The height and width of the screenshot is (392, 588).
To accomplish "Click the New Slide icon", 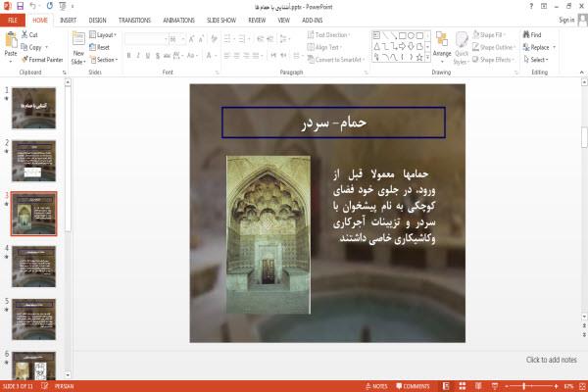I will tap(78, 39).
